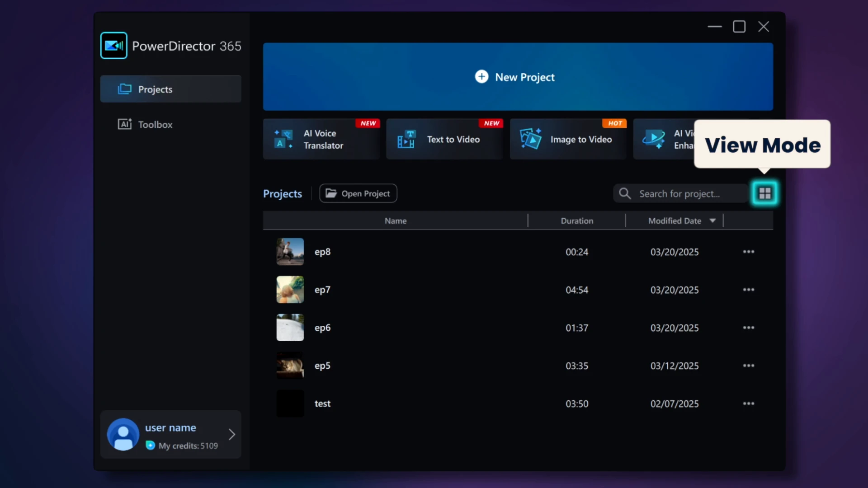This screenshot has height=488, width=868.
Task: Sort projects by Name column
Action: click(396, 221)
